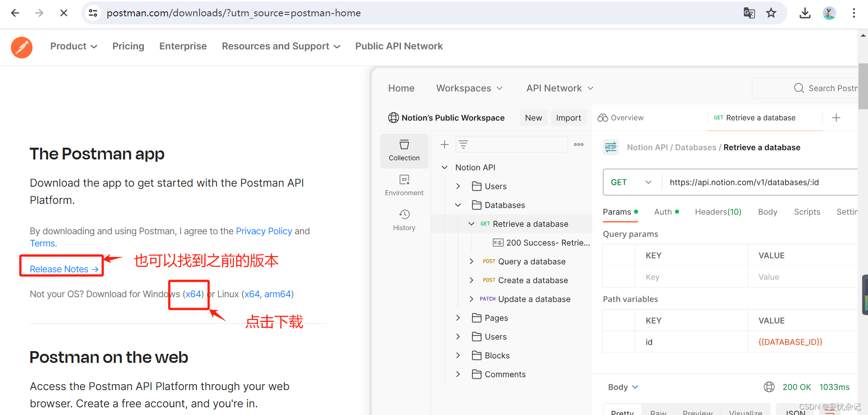Switch to the Scripts tab

click(x=807, y=212)
